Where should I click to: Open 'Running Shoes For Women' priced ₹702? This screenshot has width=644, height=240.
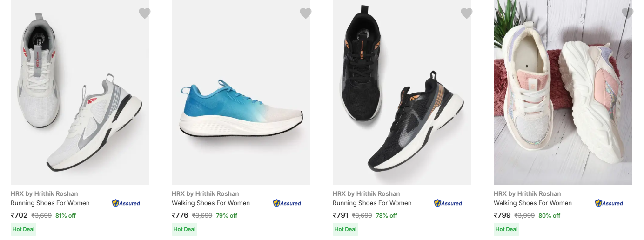pos(50,203)
